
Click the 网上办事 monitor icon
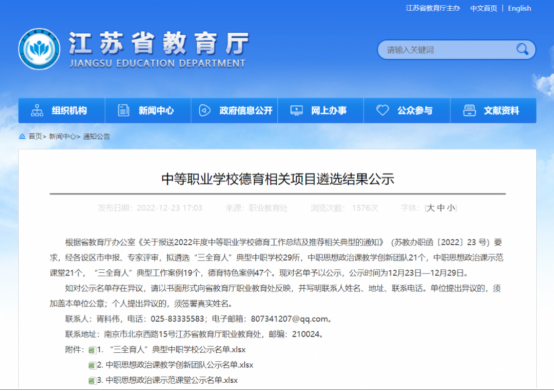click(296, 111)
